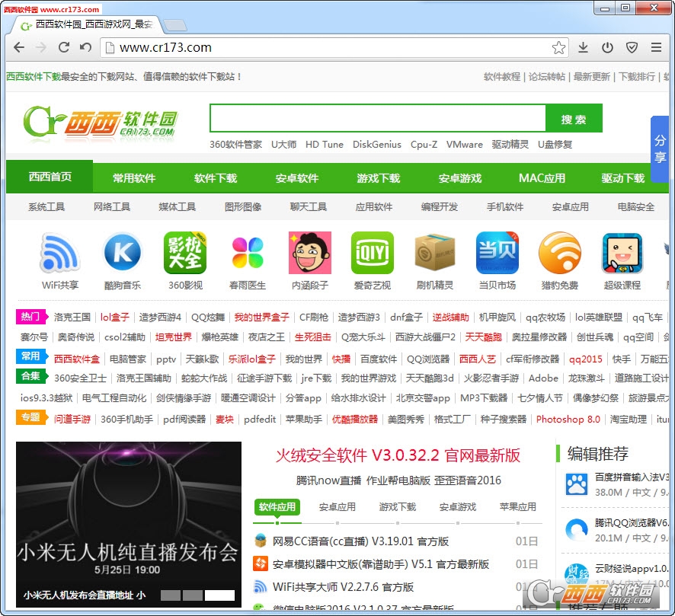Open the 内涵段子 app icon

(x=310, y=253)
